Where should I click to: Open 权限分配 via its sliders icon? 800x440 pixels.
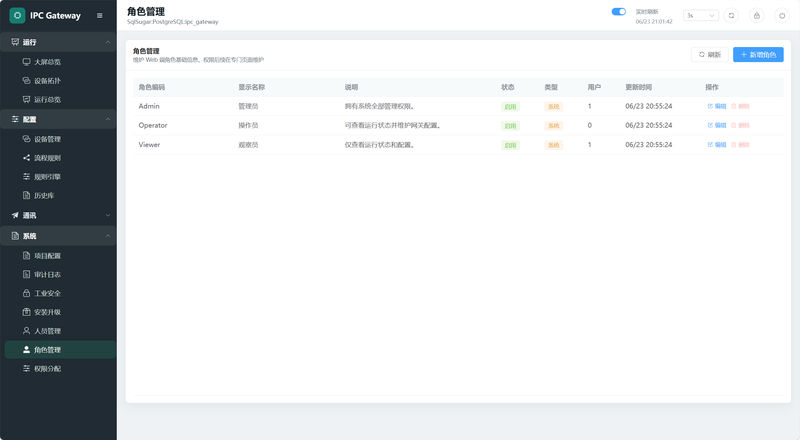point(27,369)
